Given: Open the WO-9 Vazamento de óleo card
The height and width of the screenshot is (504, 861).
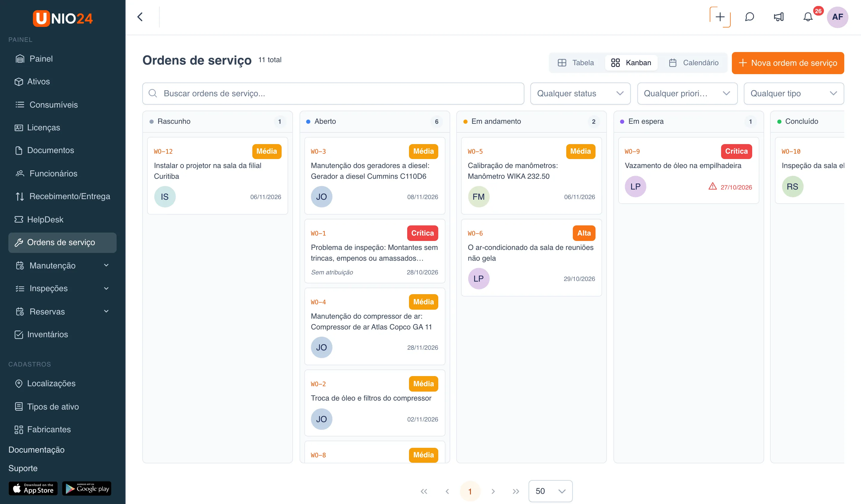Looking at the screenshot, I should [x=689, y=170].
